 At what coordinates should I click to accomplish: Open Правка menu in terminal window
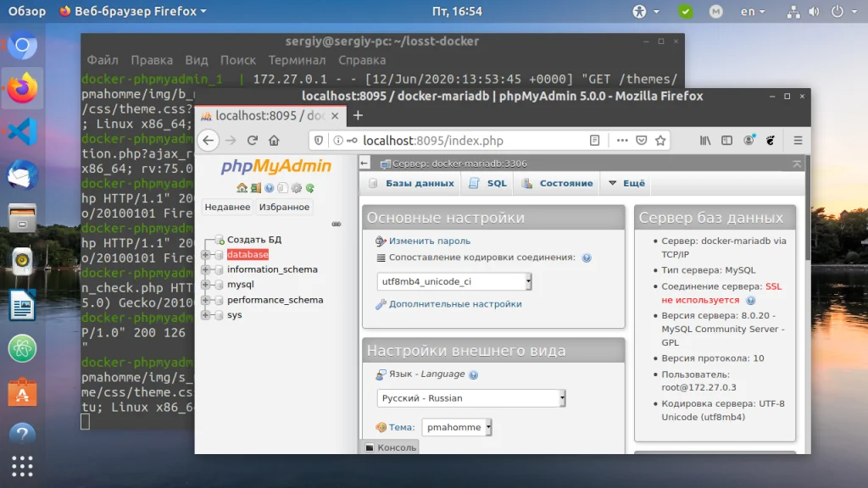point(152,60)
